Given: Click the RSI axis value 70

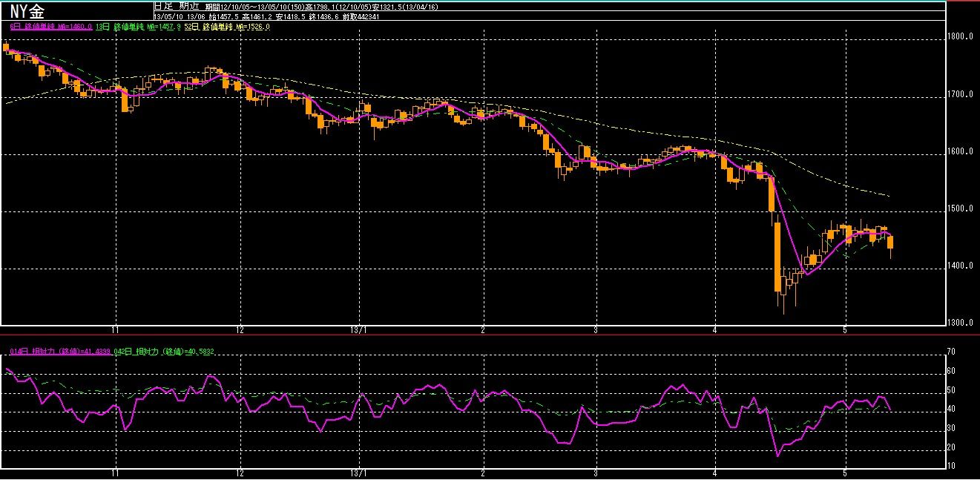Looking at the screenshot, I should [950, 351].
